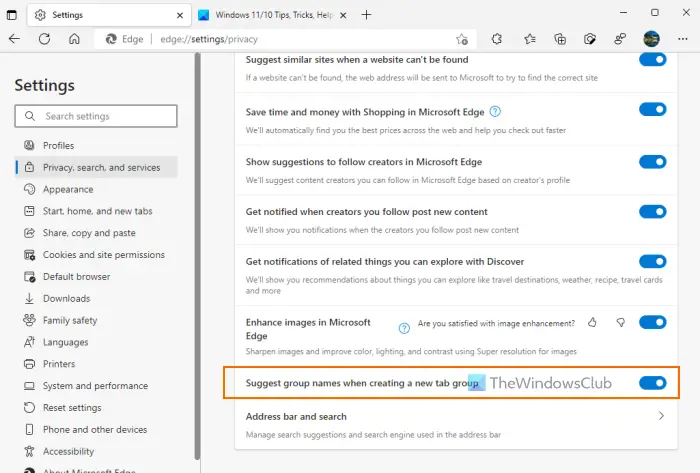This screenshot has height=473, width=700.
Task: Click the address bar URL edge://settings/privacy
Action: [x=209, y=39]
